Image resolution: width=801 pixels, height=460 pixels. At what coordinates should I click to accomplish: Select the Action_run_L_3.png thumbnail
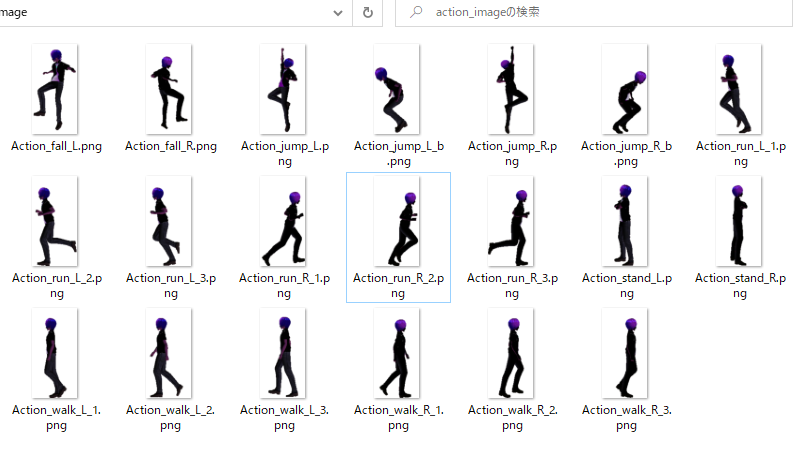169,221
